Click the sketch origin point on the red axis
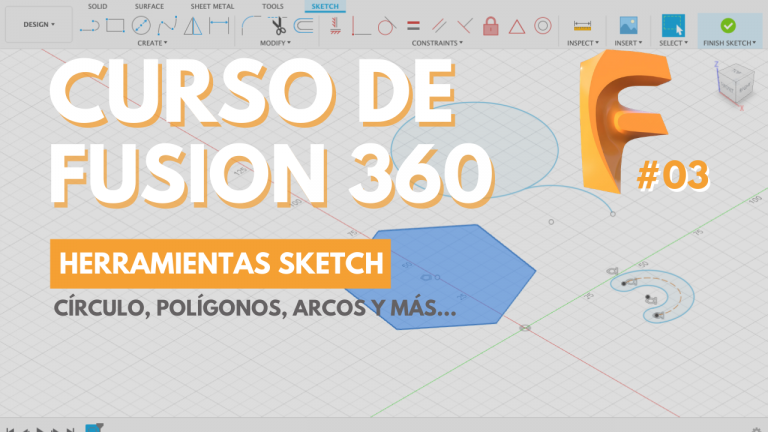The width and height of the screenshot is (768, 432). coord(525,328)
